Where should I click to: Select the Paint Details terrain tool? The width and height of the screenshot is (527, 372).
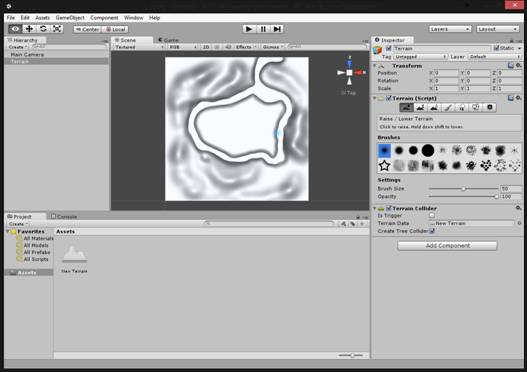pyautogui.click(x=476, y=108)
